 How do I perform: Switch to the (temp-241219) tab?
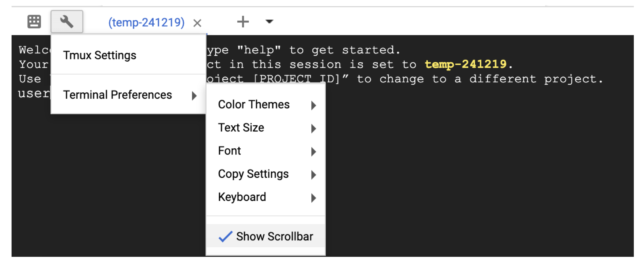coord(146,22)
